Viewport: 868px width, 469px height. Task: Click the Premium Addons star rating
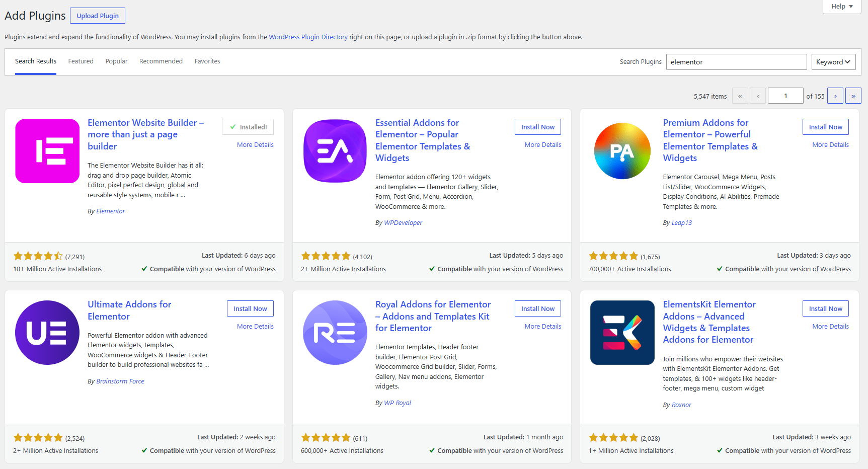(x=613, y=256)
